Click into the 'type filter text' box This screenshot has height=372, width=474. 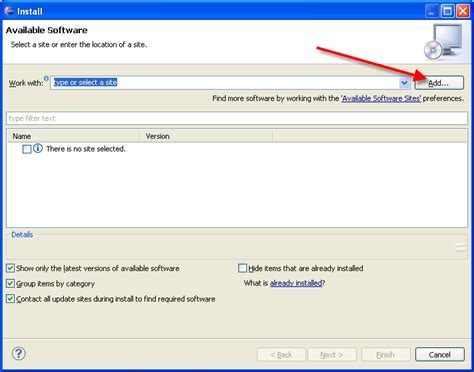coord(237,118)
